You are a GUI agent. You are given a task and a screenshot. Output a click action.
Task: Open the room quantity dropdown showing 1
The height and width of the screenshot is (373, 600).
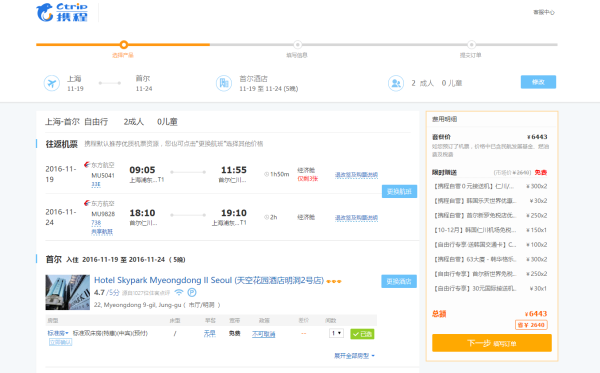[x=336, y=333]
